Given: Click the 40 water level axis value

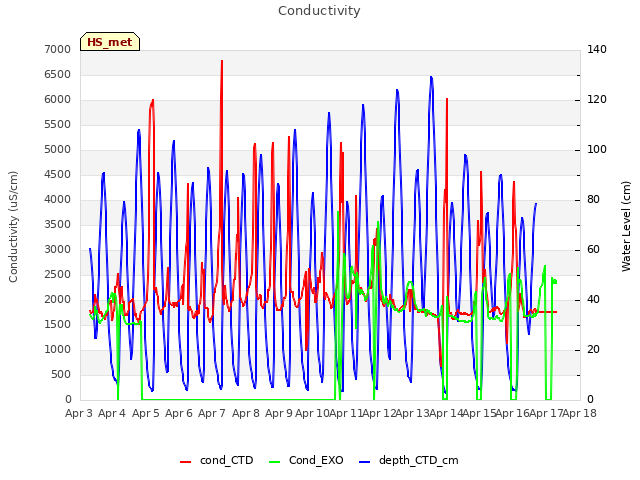Looking at the screenshot, I should click(x=593, y=300).
